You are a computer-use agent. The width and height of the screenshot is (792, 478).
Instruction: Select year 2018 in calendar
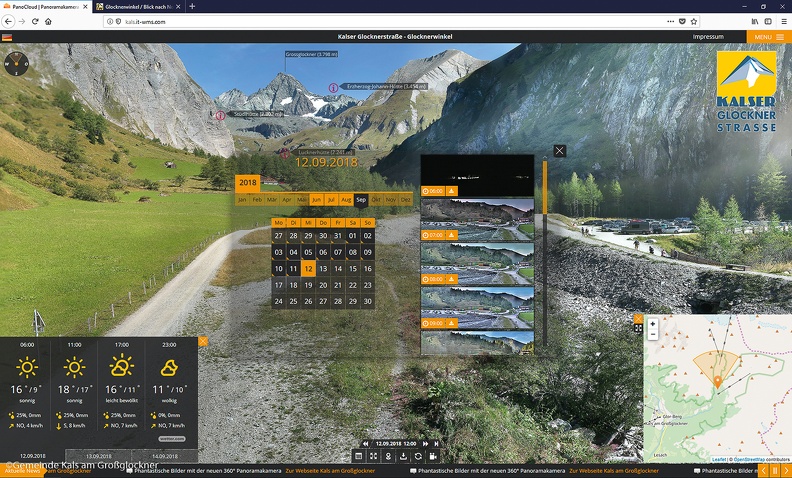point(248,183)
